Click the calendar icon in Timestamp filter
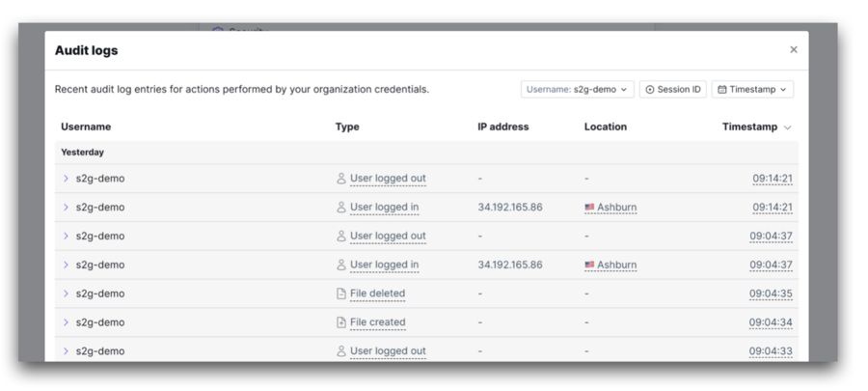The height and width of the screenshot is (391, 868). 722,89
